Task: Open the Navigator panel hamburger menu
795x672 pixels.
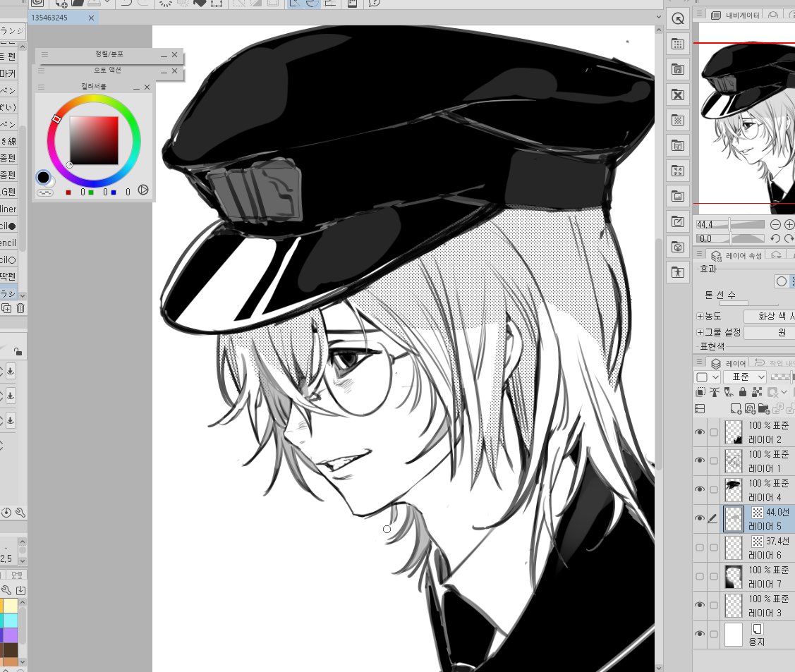Action: click(699, 13)
